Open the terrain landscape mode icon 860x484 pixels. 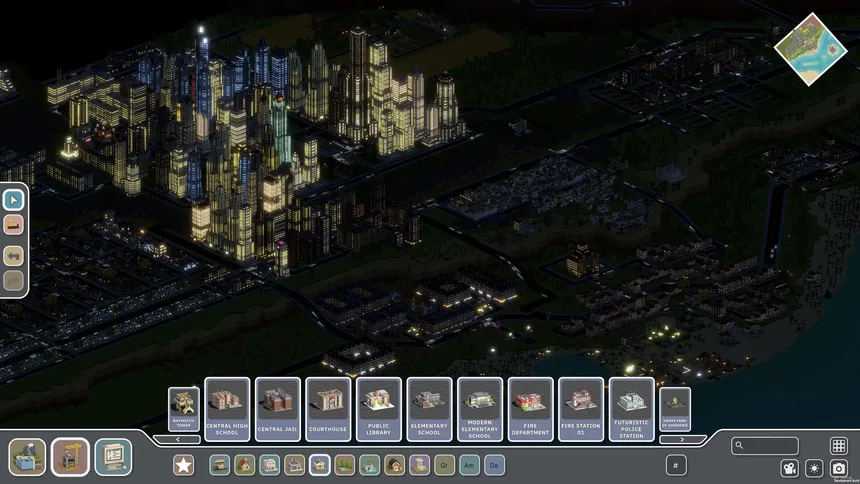pos(27,457)
